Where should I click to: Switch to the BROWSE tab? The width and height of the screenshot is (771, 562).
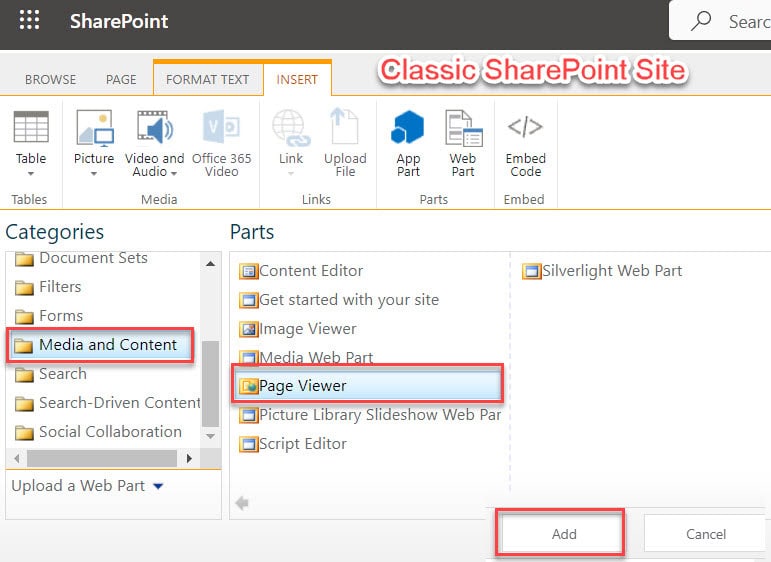50,80
